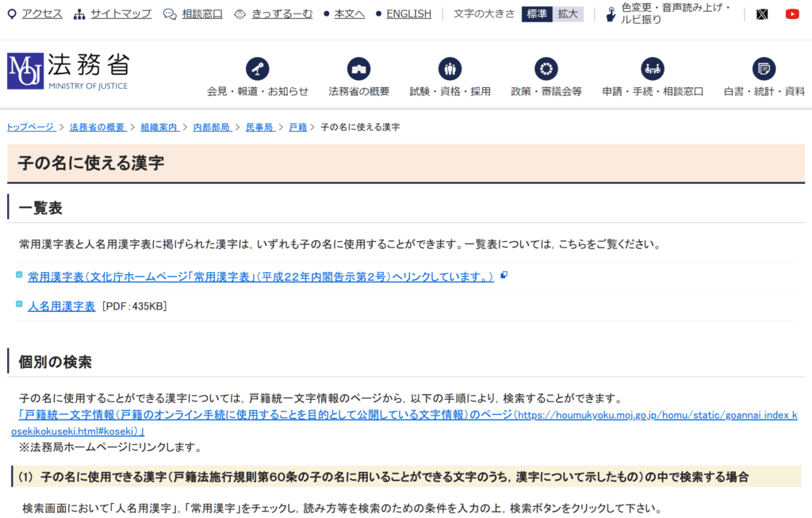
Task: Click the X (Twitter) icon in header
Action: (x=762, y=13)
